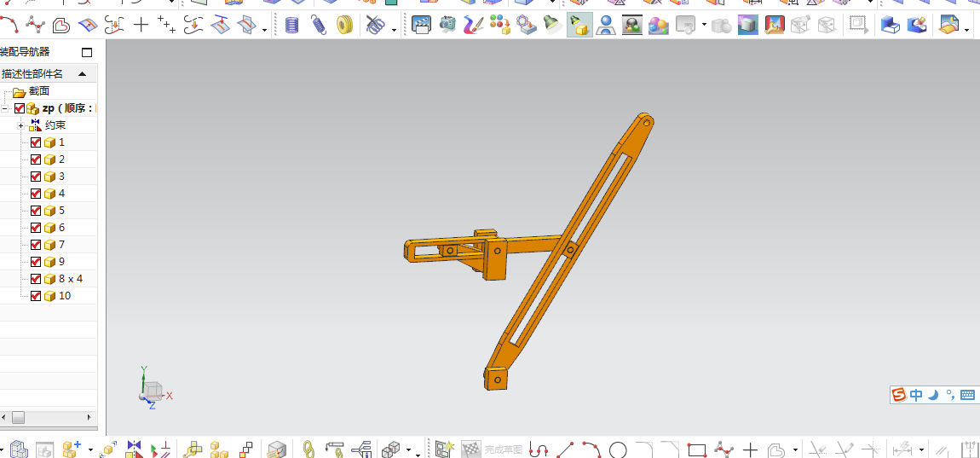Click the blue spring icon
The width and height of the screenshot is (980, 458).
click(x=318, y=25)
